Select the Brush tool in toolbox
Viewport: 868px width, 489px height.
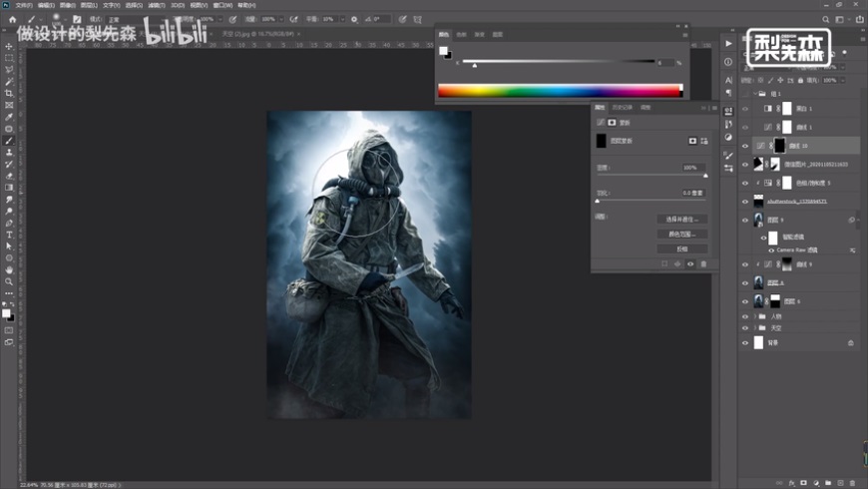(x=9, y=141)
